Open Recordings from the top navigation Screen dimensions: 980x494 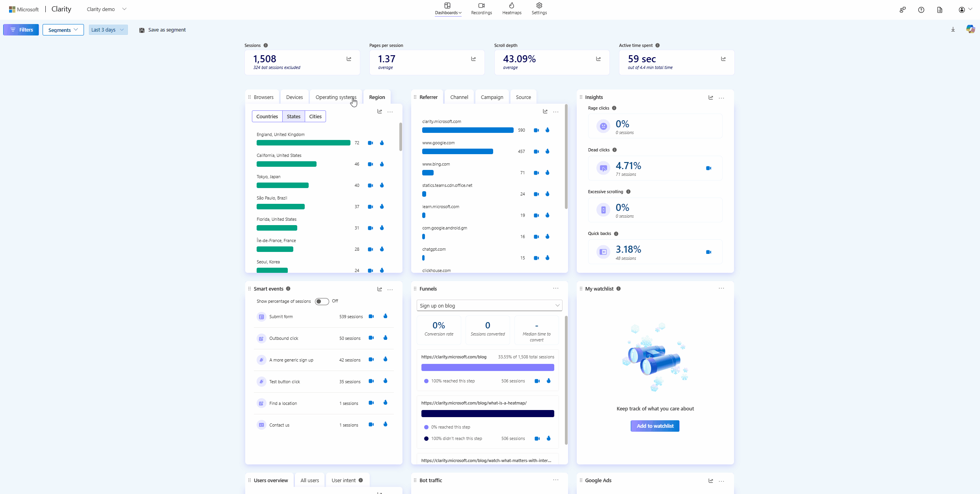pyautogui.click(x=481, y=9)
